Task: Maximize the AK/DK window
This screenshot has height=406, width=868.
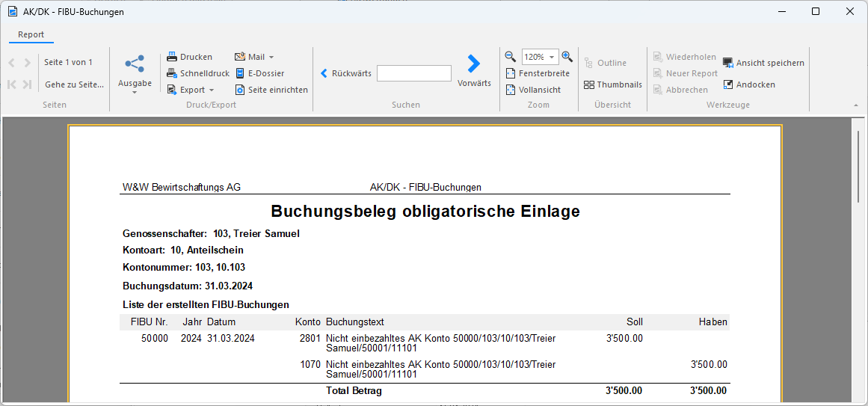Action: [x=816, y=12]
